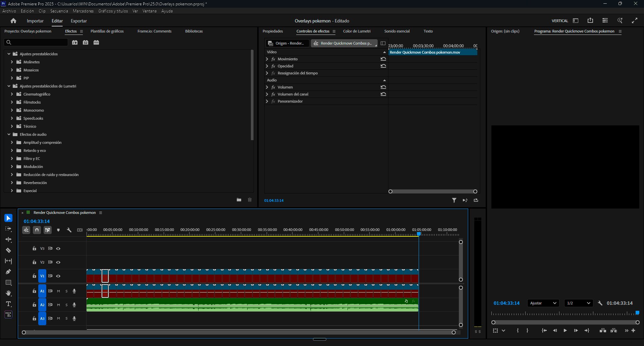The height and width of the screenshot is (346, 644).
Task: Open timeline display settings wrench
Action: [69, 230]
